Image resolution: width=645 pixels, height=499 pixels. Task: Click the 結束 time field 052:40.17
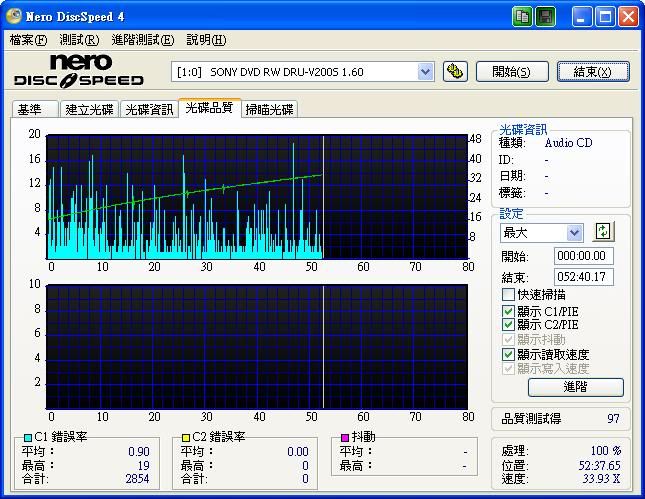tap(584, 276)
